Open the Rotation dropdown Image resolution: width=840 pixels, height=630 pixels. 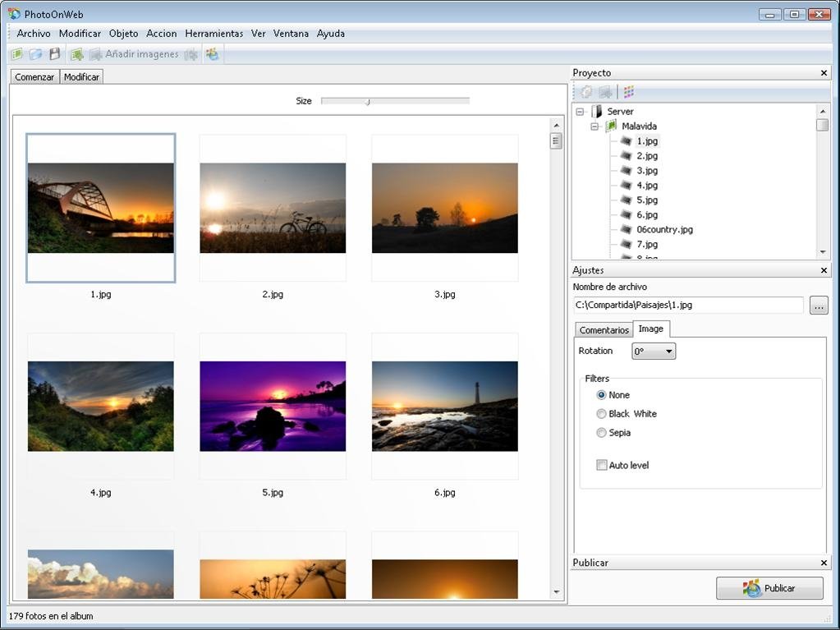click(654, 352)
